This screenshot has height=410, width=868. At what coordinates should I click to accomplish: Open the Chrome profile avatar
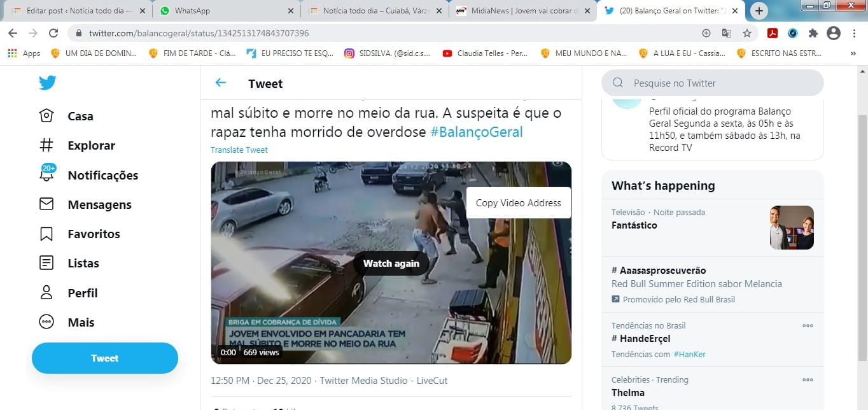[x=834, y=33]
